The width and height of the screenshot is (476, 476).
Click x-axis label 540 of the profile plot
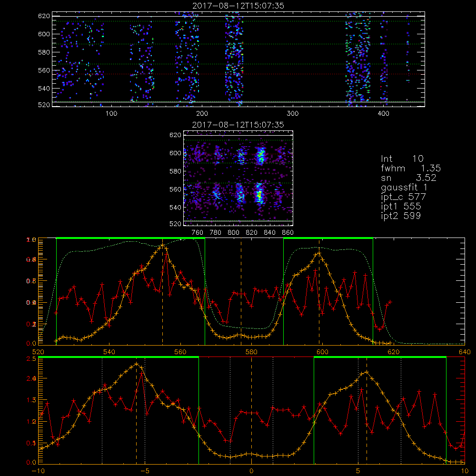(x=109, y=352)
